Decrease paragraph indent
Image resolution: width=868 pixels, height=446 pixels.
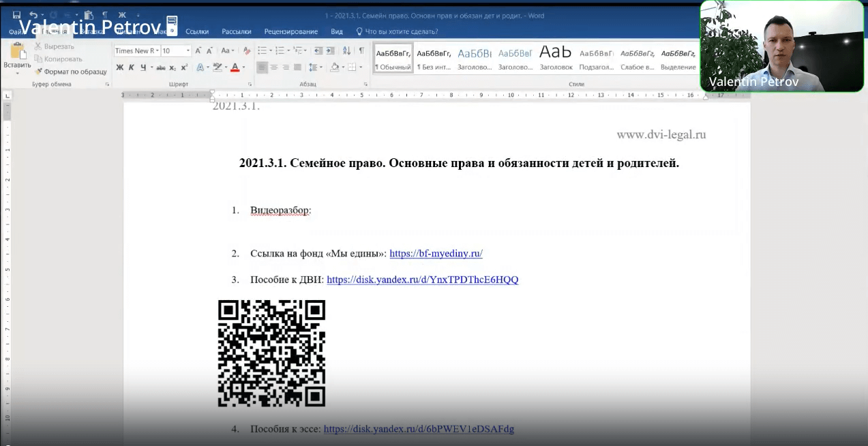(x=318, y=50)
